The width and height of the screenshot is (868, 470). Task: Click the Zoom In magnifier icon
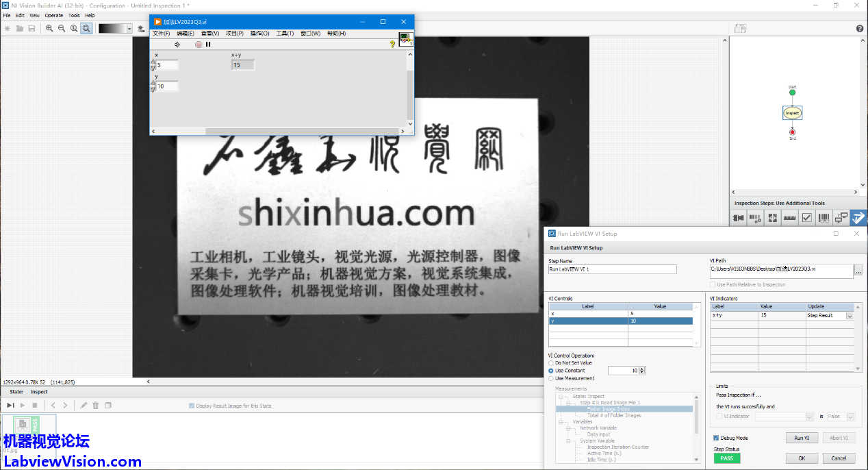click(49, 28)
